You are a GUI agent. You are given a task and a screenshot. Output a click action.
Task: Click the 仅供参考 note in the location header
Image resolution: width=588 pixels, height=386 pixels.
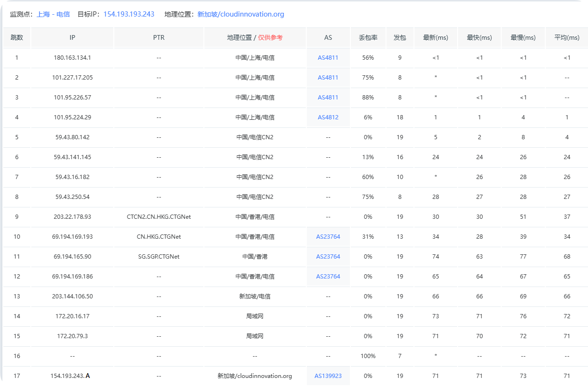pos(270,38)
